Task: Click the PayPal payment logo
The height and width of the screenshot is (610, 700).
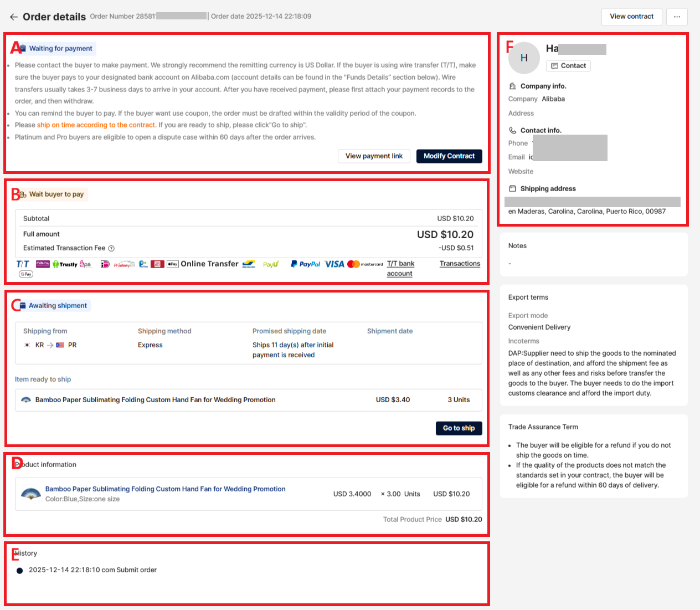Action: 306,264
